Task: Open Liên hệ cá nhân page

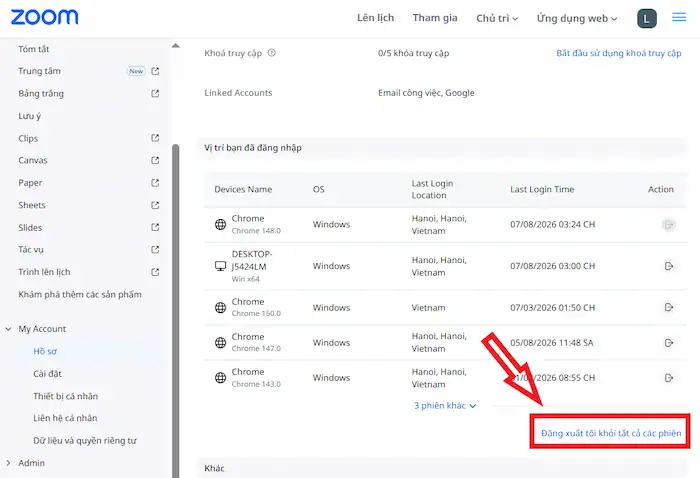Action: coord(65,418)
